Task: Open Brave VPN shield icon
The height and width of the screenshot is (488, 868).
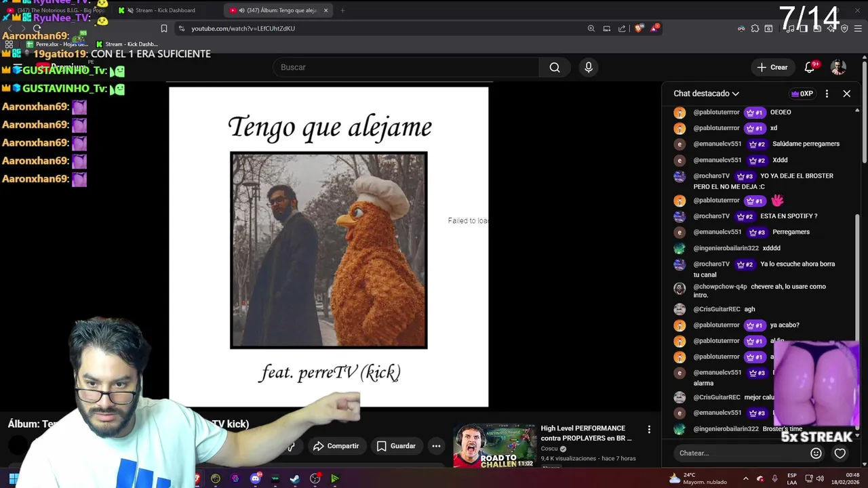Action: click(x=844, y=28)
